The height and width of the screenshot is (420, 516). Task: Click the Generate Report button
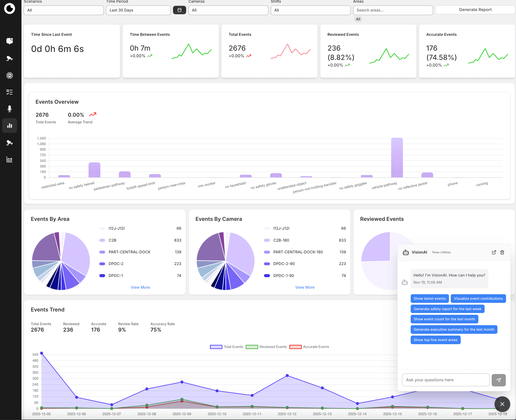pyautogui.click(x=475, y=10)
